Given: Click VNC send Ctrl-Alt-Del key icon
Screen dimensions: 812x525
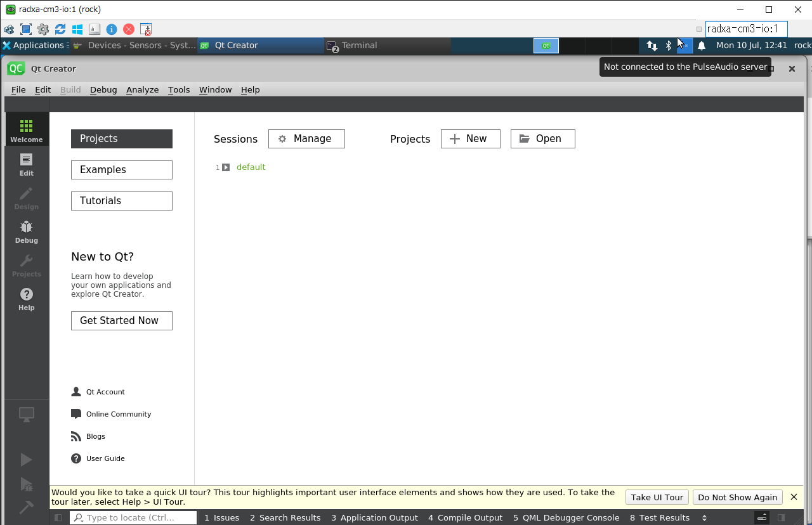Looking at the screenshot, I should (x=95, y=29).
